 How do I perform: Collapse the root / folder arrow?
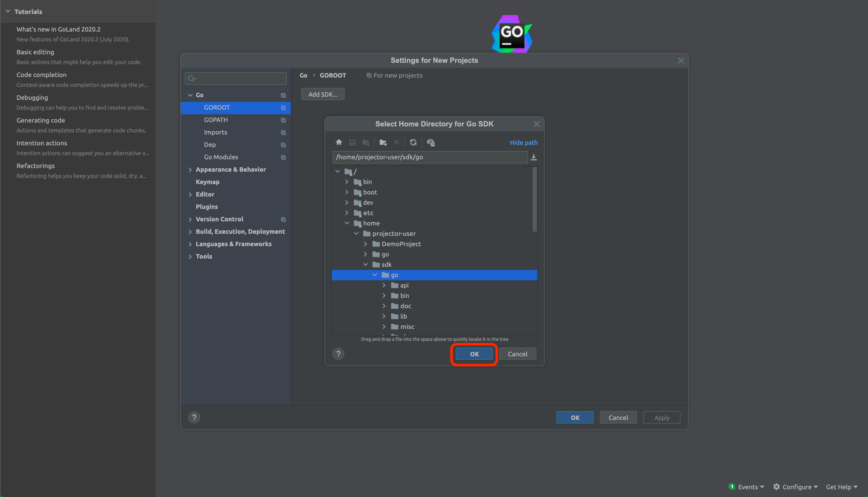click(338, 171)
